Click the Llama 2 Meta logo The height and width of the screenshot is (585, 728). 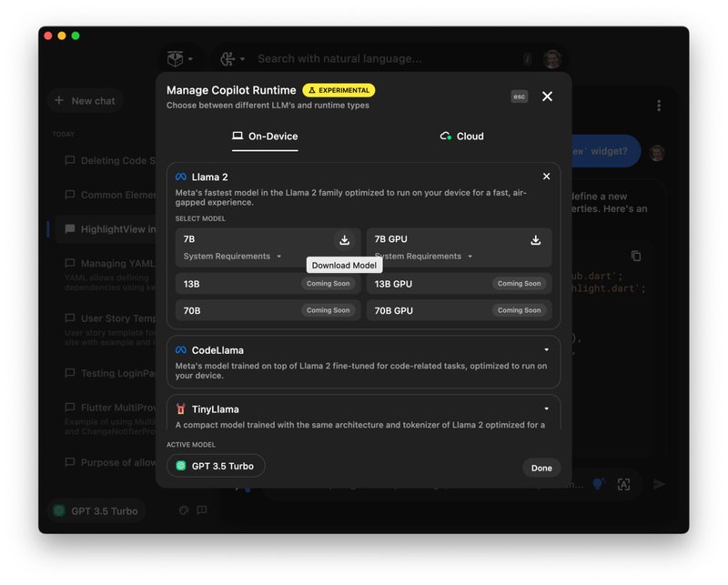point(180,177)
